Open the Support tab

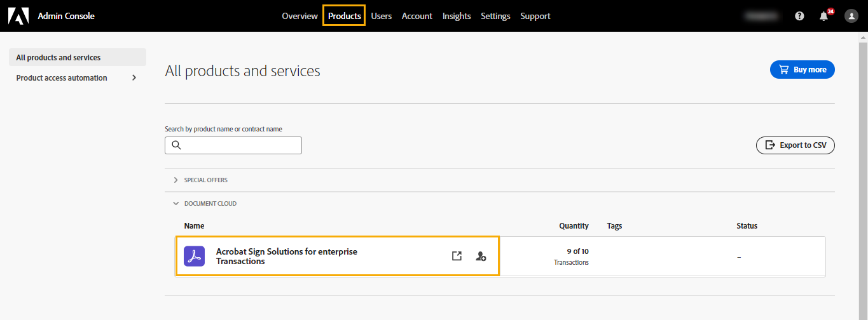(x=535, y=16)
